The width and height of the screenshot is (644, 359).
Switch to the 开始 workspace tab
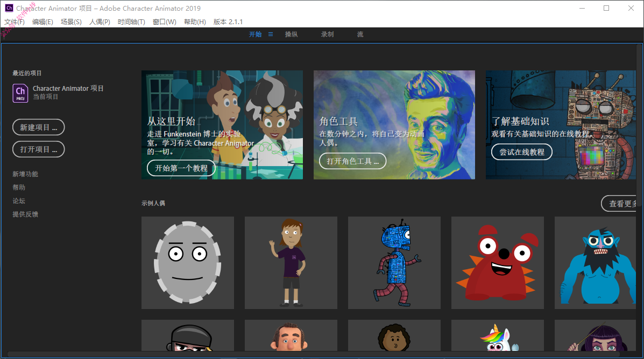[x=255, y=34]
